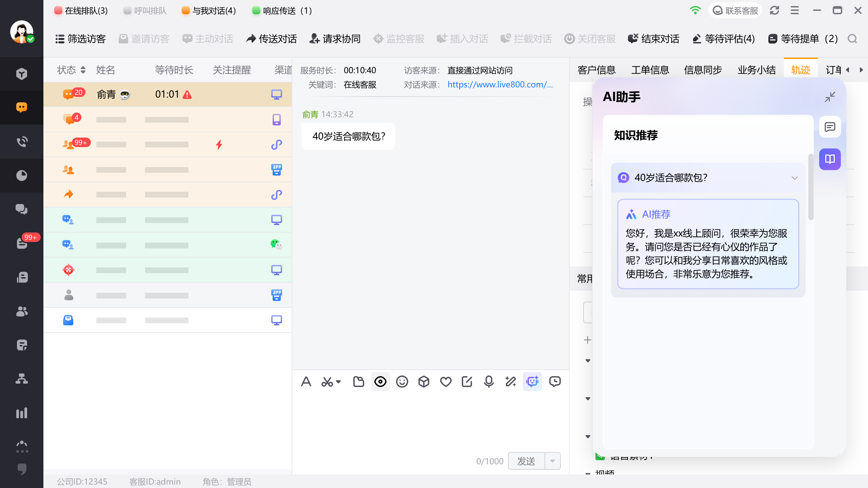This screenshot has height=488, width=868.
Task: Click the microphone voice input icon
Action: click(489, 382)
